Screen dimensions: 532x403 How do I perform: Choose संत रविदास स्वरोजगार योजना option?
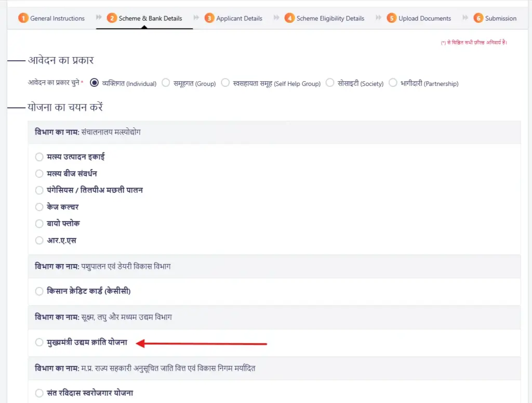(39, 393)
